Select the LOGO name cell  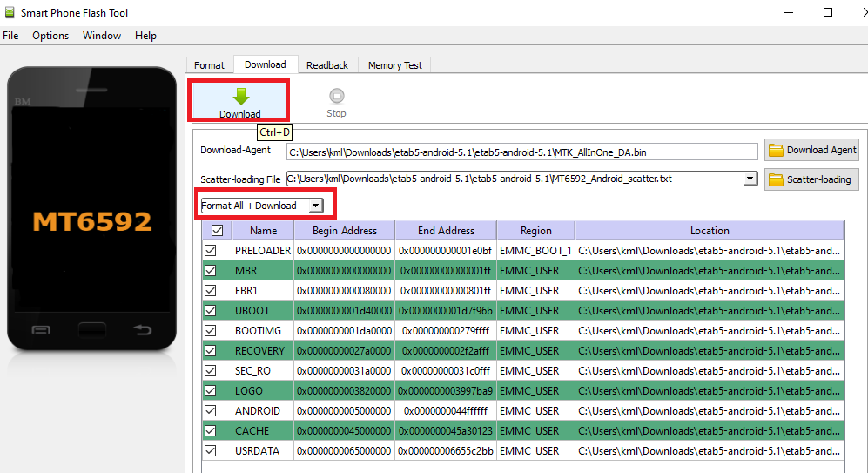(x=263, y=390)
